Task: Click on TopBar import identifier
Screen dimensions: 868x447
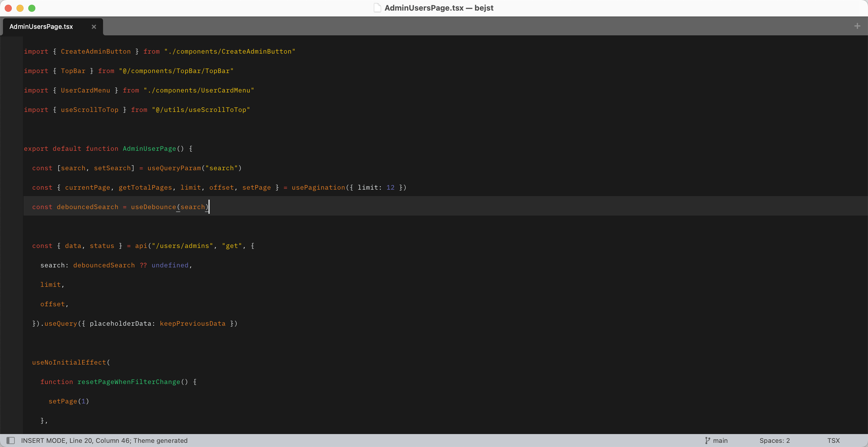Action: tap(73, 71)
